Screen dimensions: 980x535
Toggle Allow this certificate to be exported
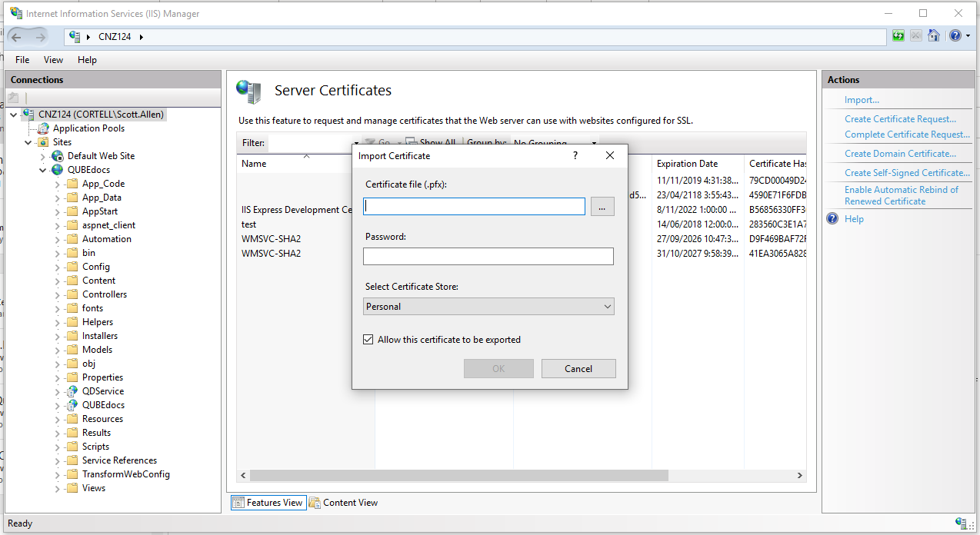[x=368, y=339]
